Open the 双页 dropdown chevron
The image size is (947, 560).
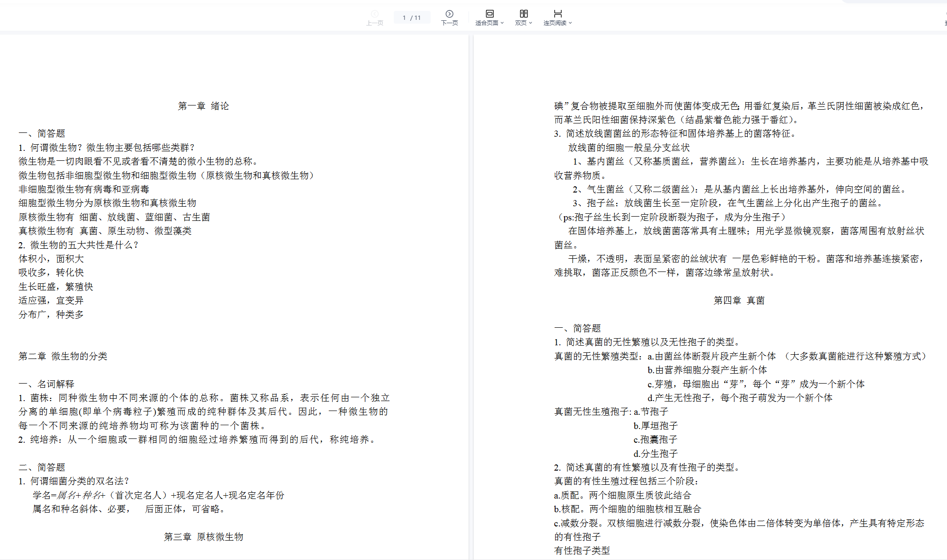(x=531, y=23)
